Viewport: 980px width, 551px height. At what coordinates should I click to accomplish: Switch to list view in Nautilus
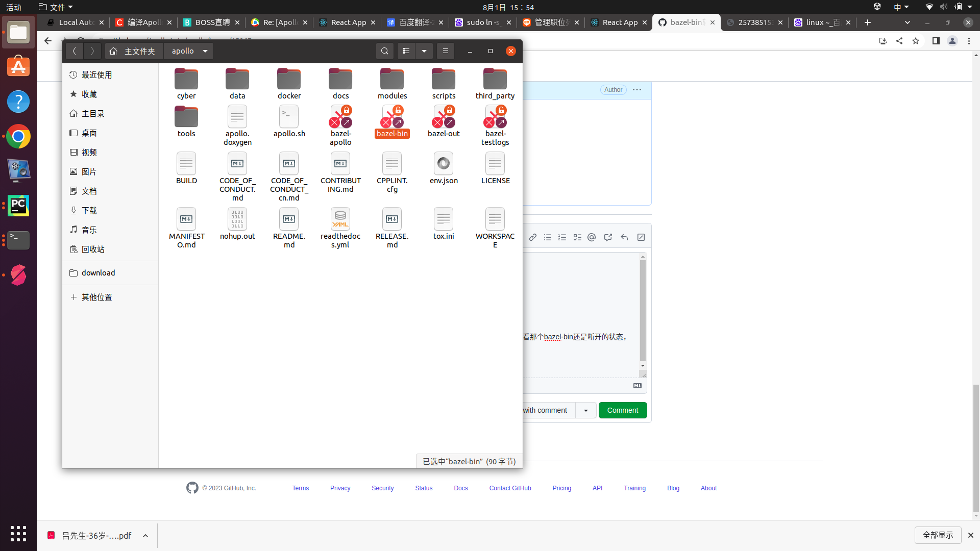tap(407, 51)
